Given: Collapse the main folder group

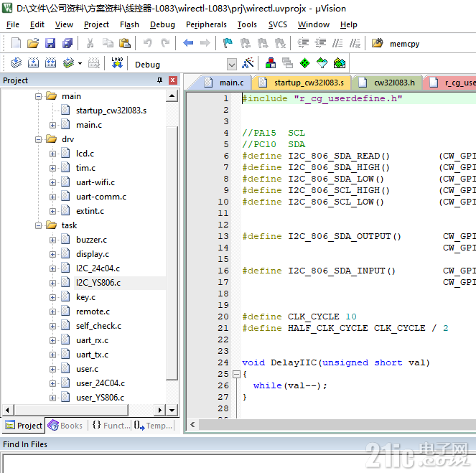Looking at the screenshot, I should (38, 96).
